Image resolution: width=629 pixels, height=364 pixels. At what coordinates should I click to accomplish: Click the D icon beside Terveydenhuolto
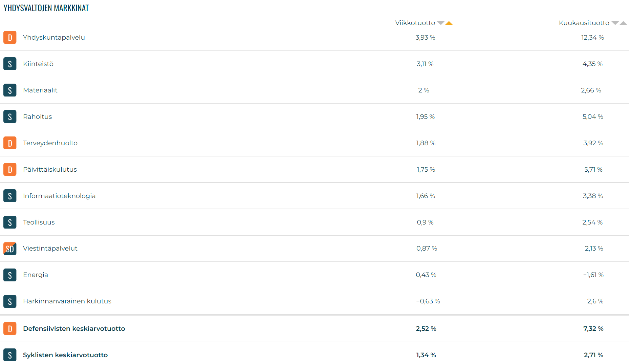10,143
